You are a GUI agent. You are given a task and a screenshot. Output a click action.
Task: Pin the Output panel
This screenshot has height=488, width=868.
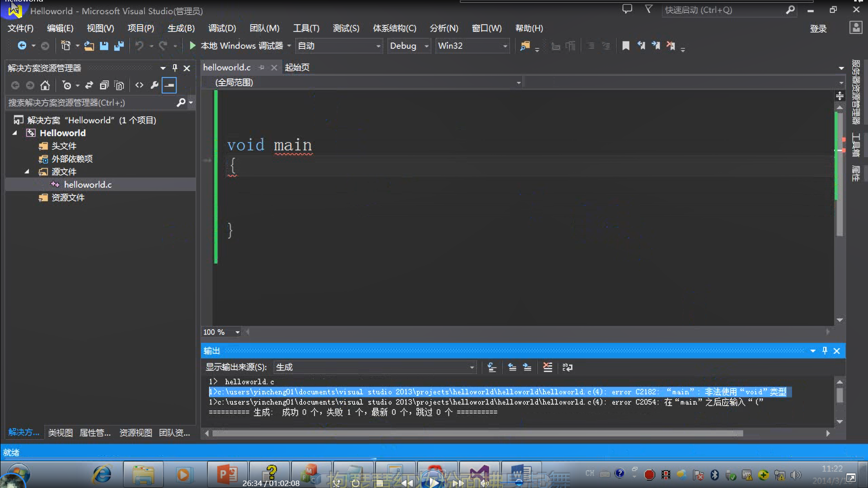pyautogui.click(x=825, y=351)
